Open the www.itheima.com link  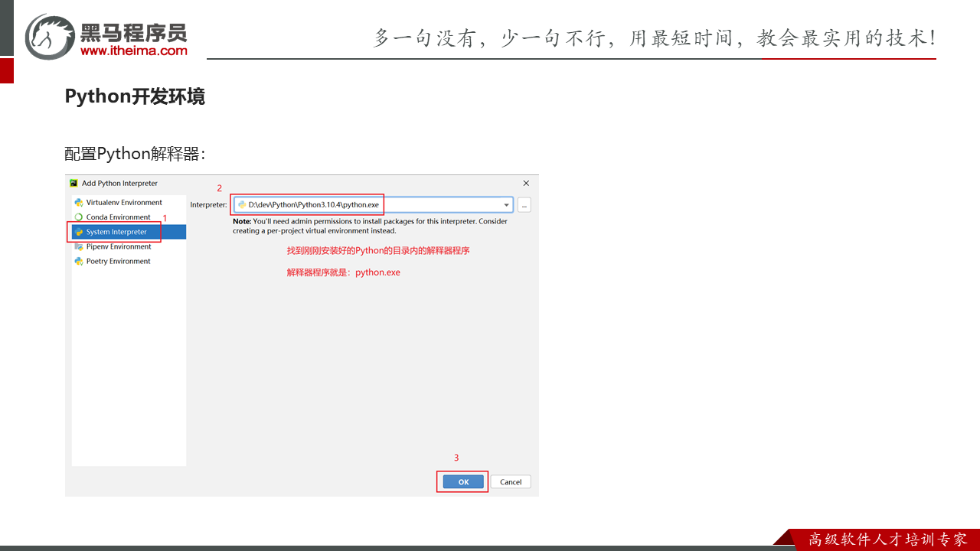133,51
